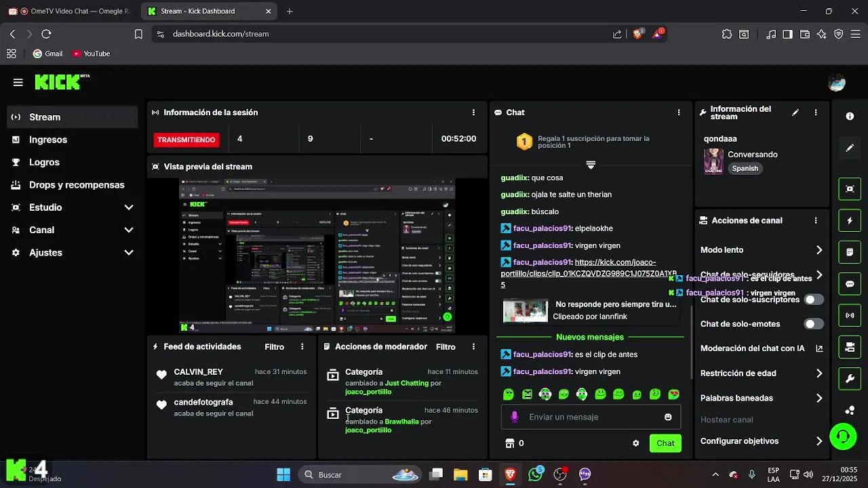Open the kick.com clip link in chat

tap(589, 273)
